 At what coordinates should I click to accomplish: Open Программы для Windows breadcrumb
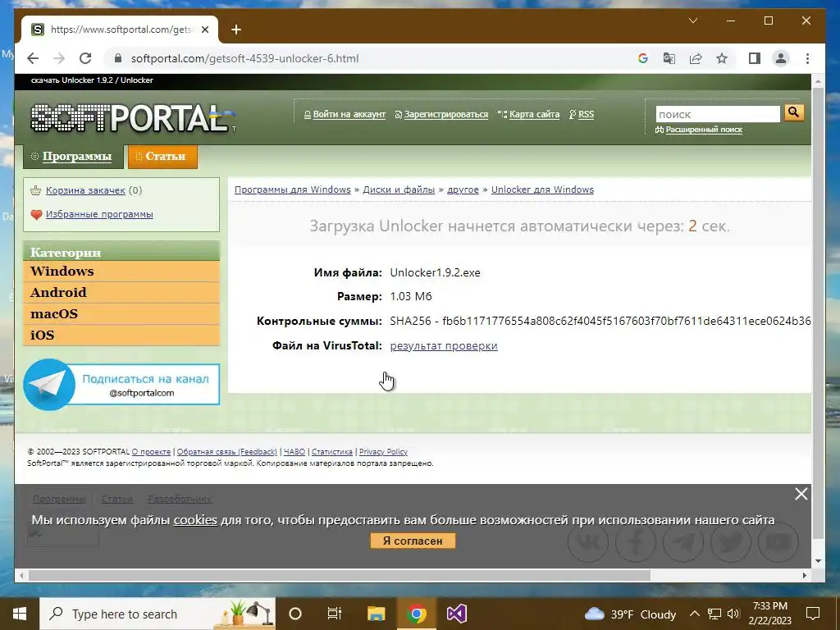point(293,189)
